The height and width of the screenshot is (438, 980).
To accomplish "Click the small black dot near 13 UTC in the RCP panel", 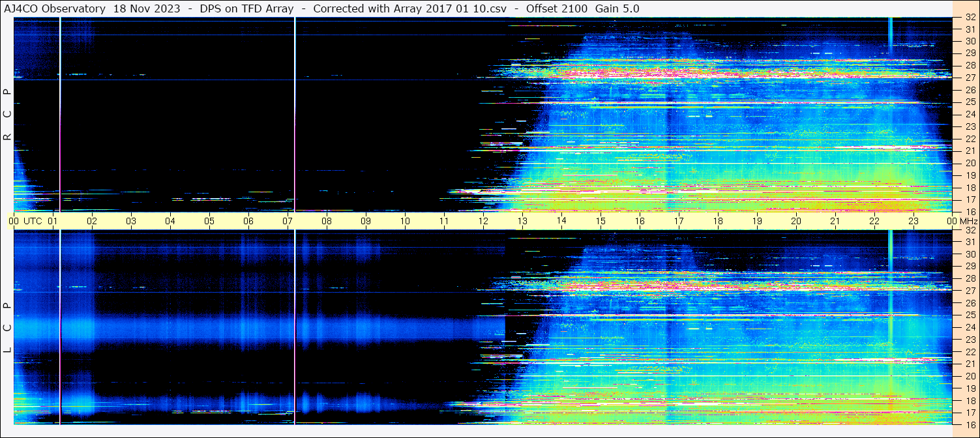I will pos(527,142).
